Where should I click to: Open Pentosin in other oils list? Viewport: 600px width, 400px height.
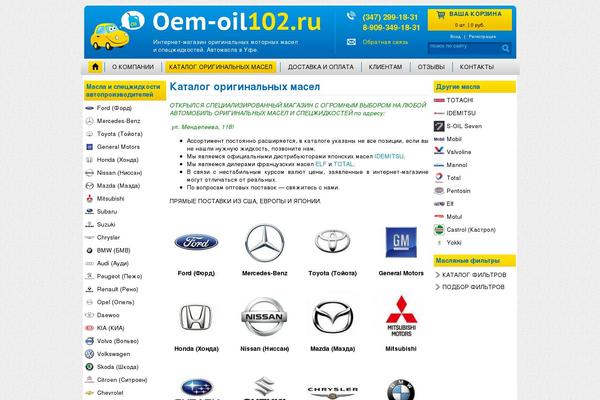coord(458,191)
